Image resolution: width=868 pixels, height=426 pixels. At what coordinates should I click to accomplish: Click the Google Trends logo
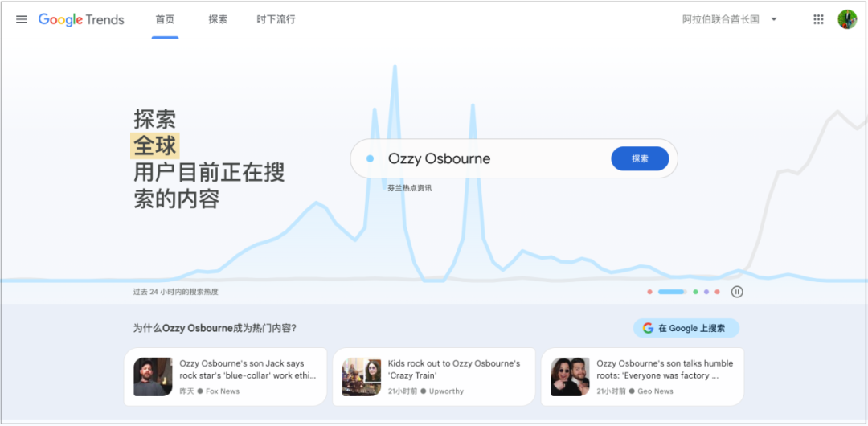coord(81,20)
